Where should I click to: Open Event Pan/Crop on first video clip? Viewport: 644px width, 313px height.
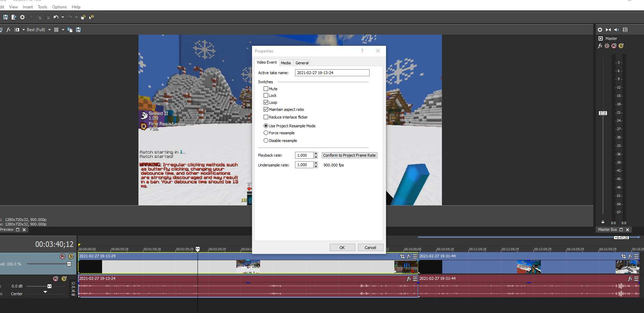pyautogui.click(x=402, y=256)
